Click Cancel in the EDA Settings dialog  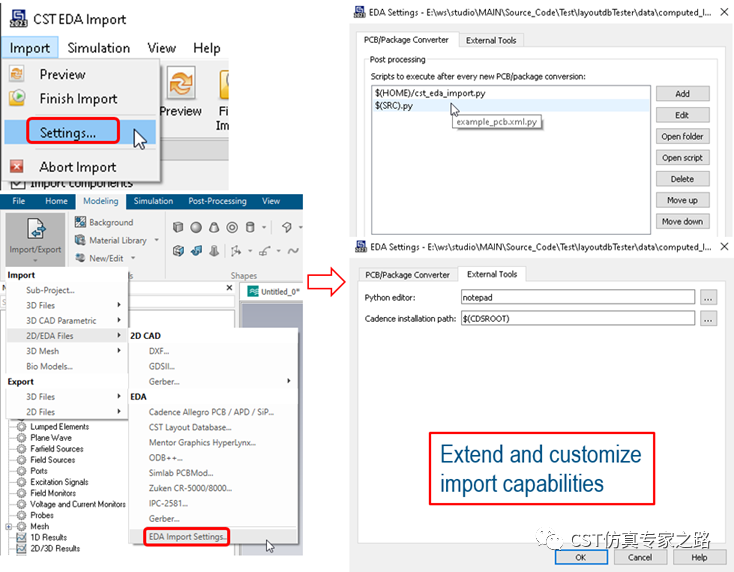(640, 557)
